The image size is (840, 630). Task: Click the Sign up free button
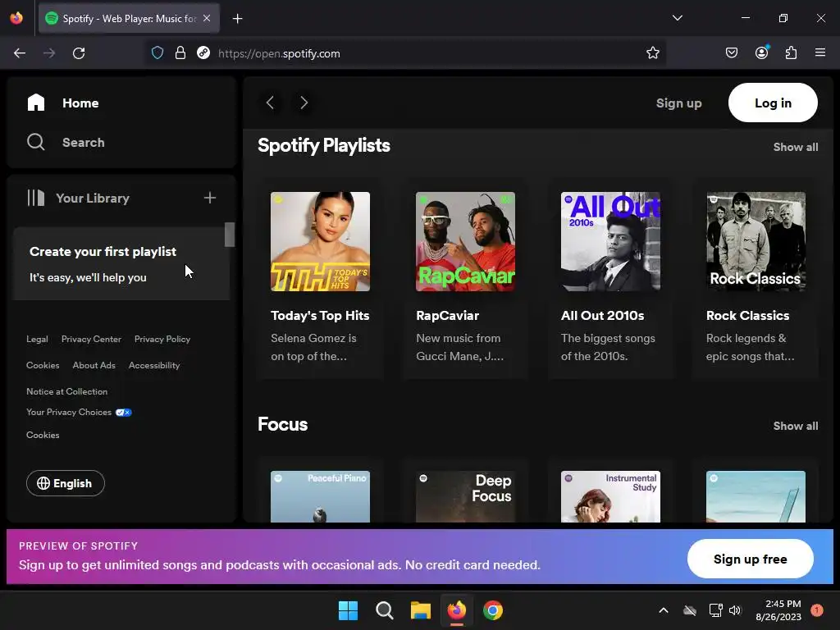click(750, 559)
